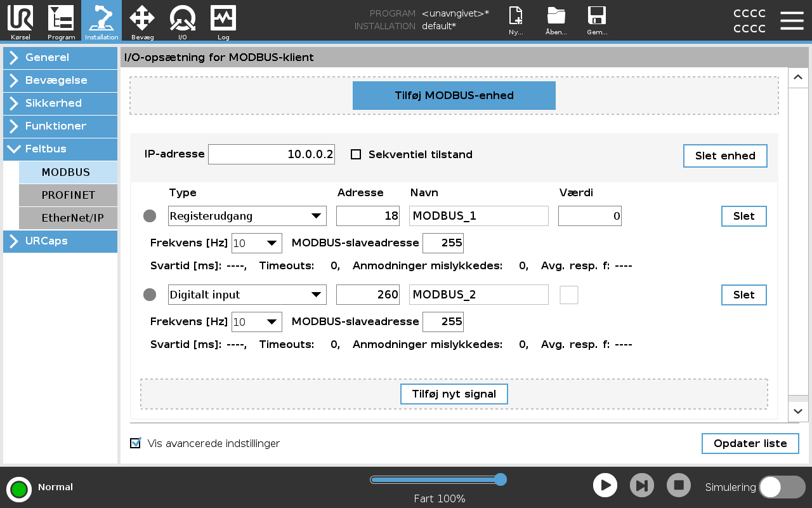The width and height of the screenshot is (812, 508).
Task: Select the Installation tab icon
Action: pos(101,21)
